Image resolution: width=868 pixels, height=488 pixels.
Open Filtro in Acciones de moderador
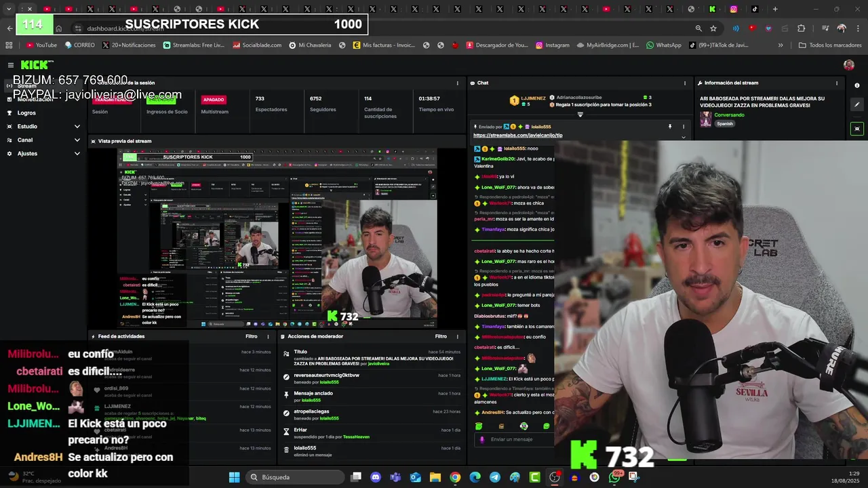(441, 336)
